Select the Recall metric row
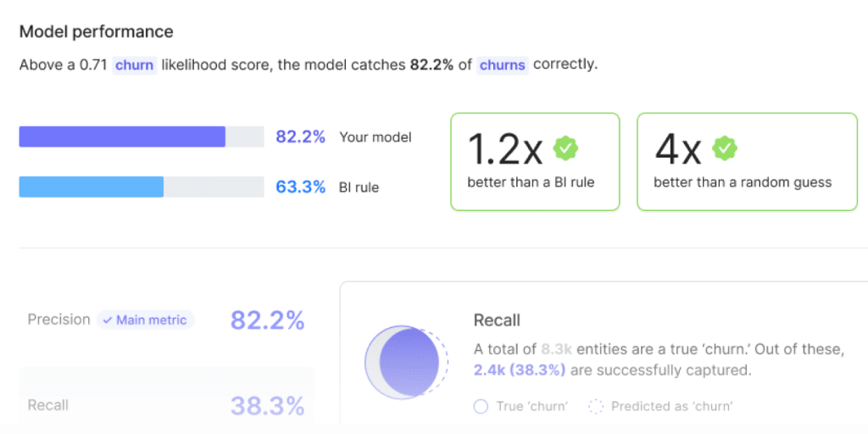Screen dimensions: 868x434 165,405
